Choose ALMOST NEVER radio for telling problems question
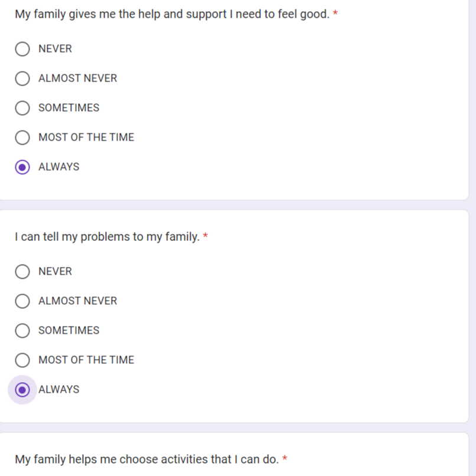 tap(22, 301)
